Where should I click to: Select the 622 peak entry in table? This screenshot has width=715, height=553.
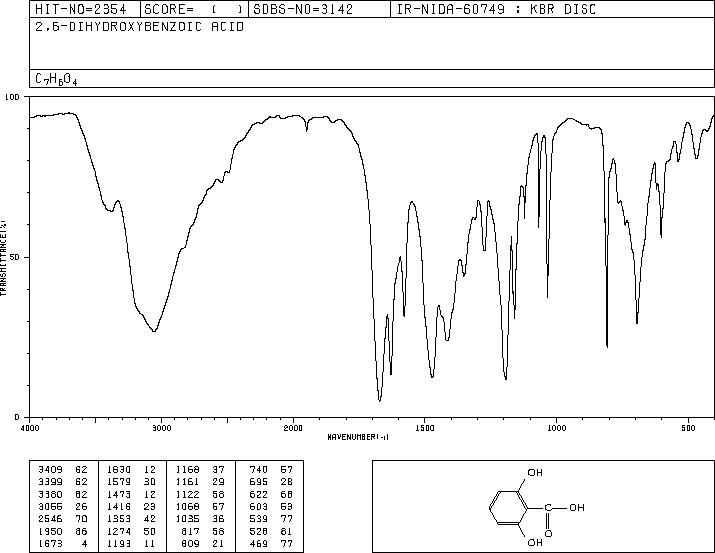pos(271,494)
